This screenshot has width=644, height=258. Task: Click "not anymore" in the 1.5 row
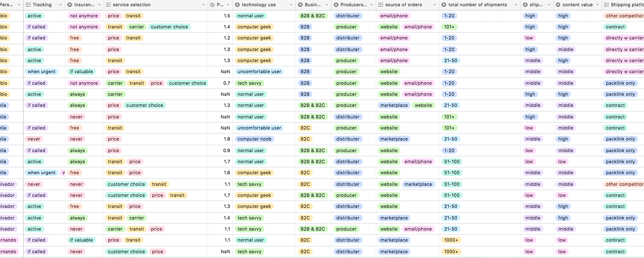[84, 16]
